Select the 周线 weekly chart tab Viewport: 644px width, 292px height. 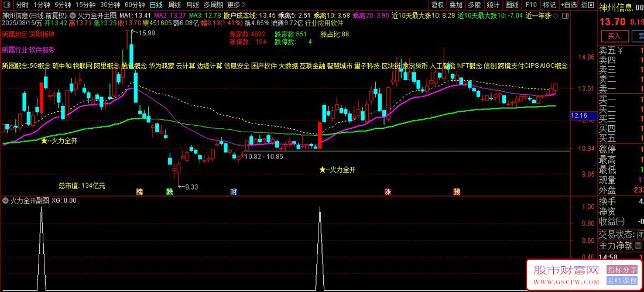pyautogui.click(x=175, y=5)
